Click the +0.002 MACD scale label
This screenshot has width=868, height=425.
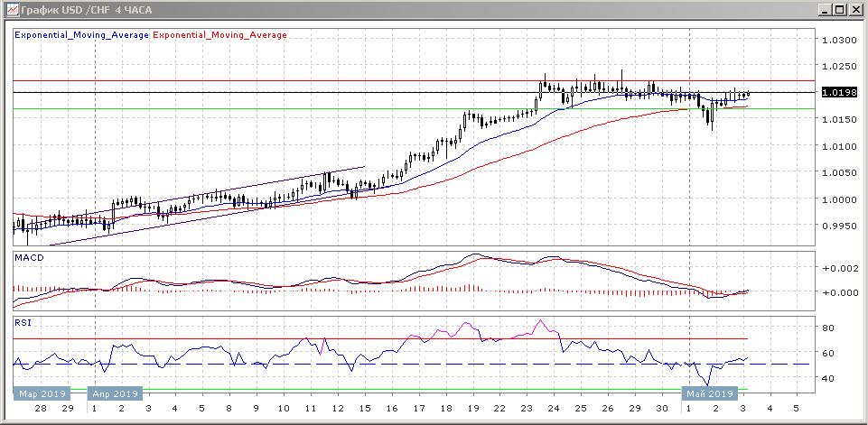835,268
